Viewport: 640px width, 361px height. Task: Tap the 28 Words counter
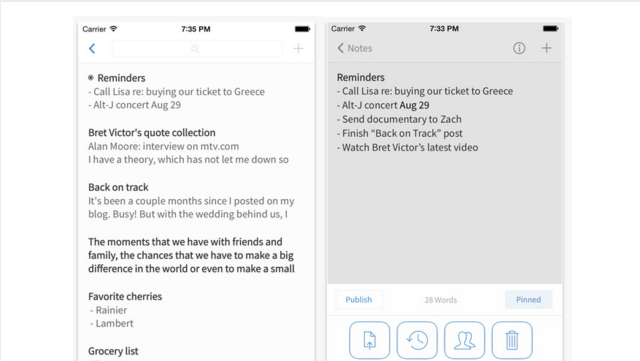tap(440, 300)
